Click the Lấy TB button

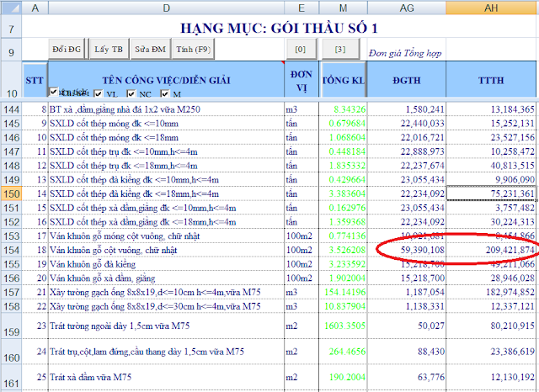point(109,49)
